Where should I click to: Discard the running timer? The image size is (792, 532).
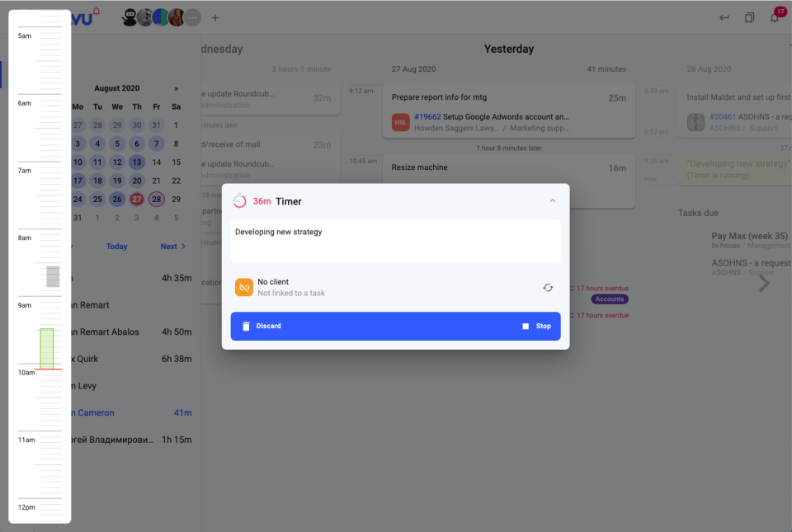(x=262, y=326)
